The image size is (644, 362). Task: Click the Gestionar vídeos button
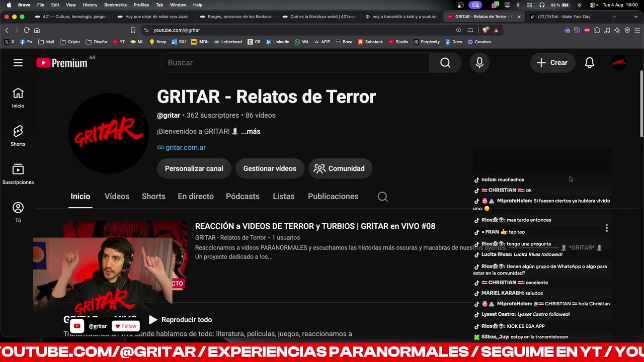(270, 168)
